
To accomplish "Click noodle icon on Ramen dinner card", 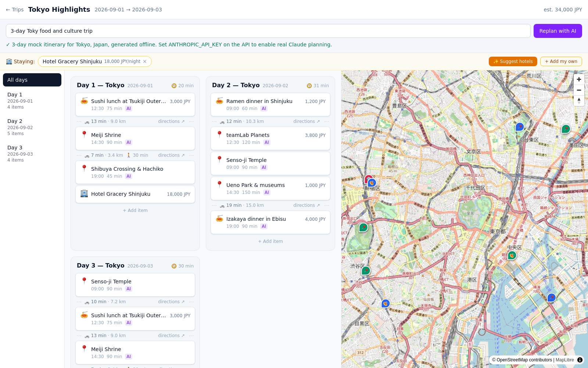I will [219, 101].
